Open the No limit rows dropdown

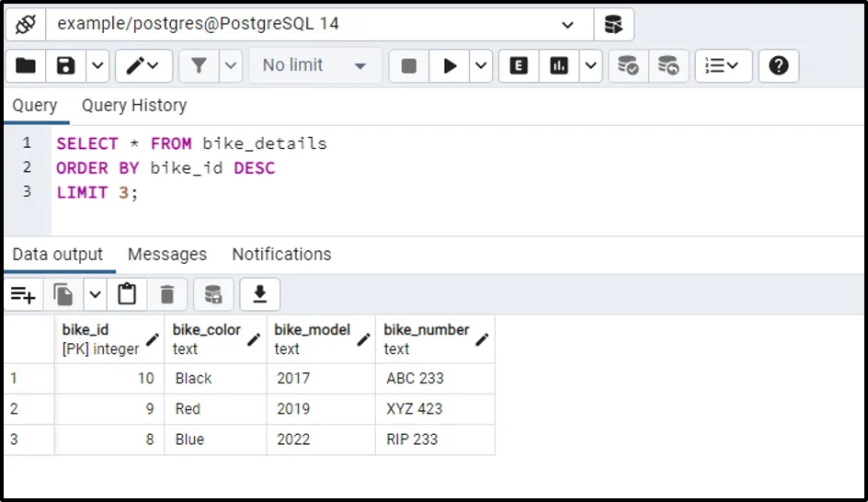pos(314,65)
